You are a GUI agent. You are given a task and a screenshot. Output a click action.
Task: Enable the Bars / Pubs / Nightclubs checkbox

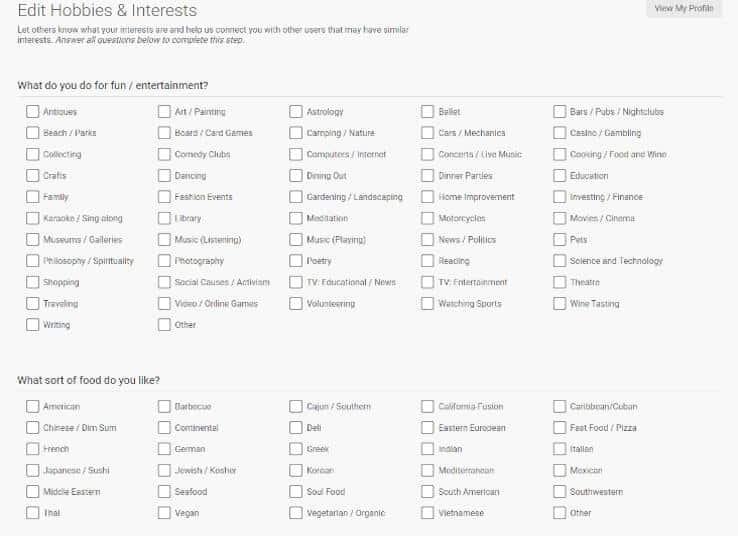click(x=560, y=112)
